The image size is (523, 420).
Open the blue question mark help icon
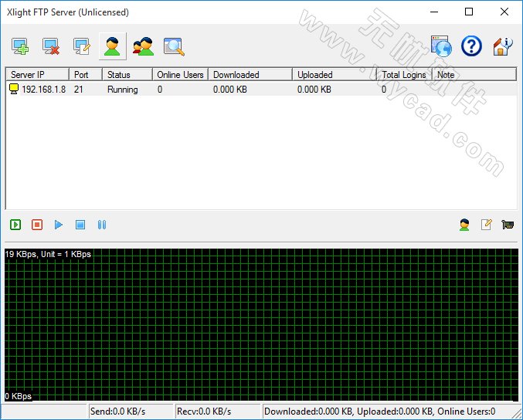tap(471, 46)
